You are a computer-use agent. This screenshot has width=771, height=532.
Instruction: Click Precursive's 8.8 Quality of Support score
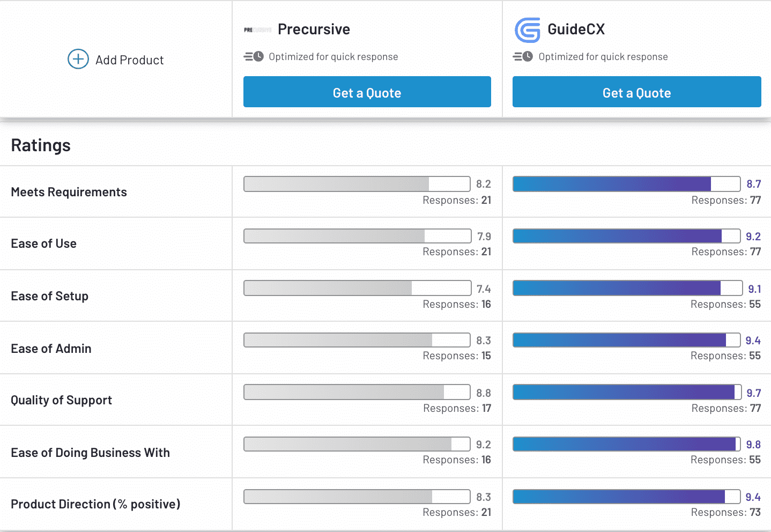[x=484, y=393]
